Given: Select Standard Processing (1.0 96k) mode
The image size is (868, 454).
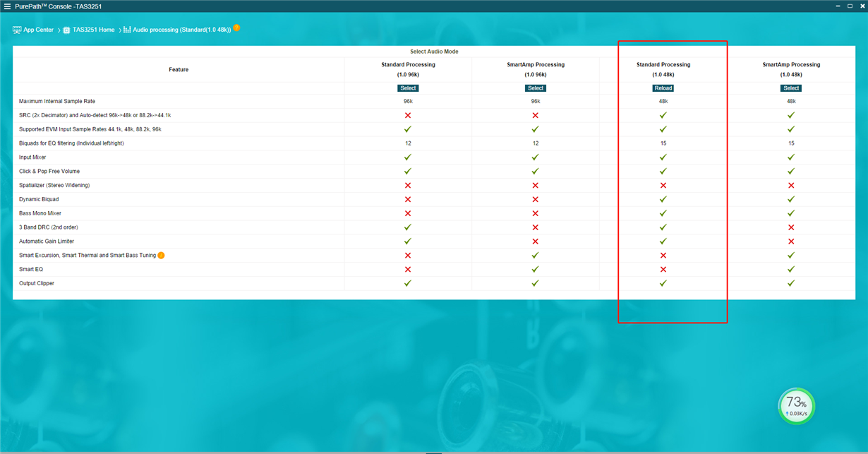Looking at the screenshot, I should click(408, 88).
